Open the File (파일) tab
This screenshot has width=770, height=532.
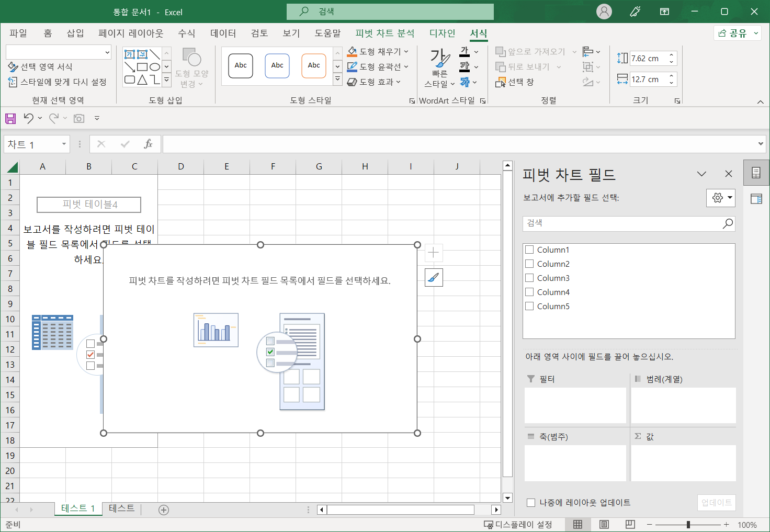tap(18, 33)
